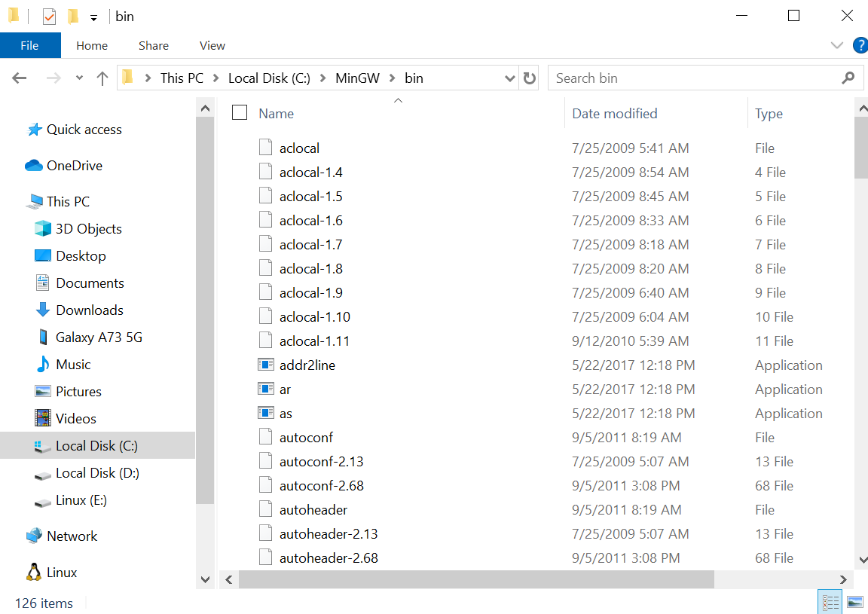Select Local Disk (D:) in sidebar
This screenshot has height=614, width=868.
[97, 473]
